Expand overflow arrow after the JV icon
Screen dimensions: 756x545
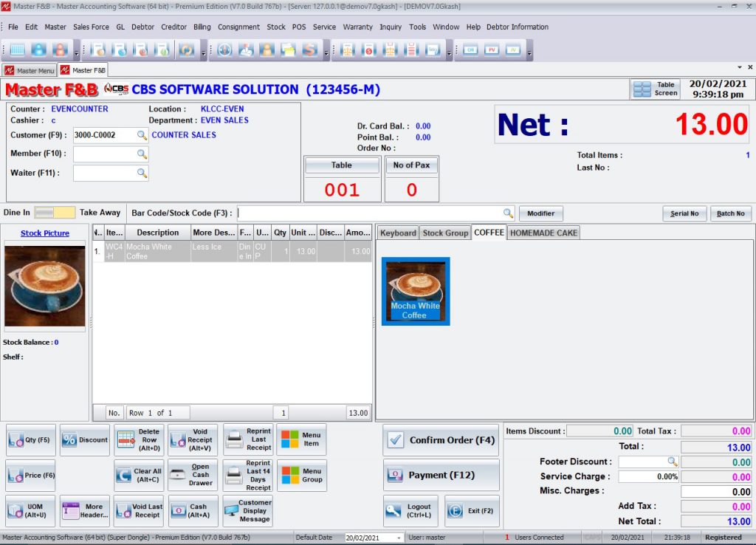(x=529, y=51)
